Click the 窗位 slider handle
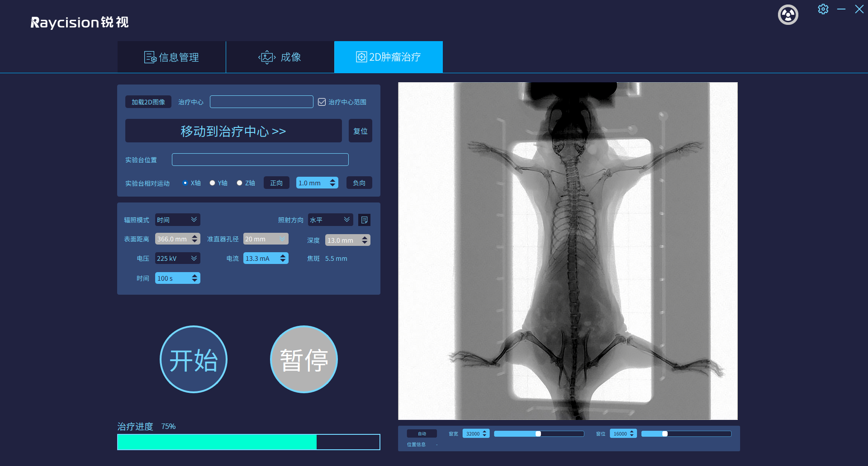The height and width of the screenshot is (466, 868). pos(665,433)
